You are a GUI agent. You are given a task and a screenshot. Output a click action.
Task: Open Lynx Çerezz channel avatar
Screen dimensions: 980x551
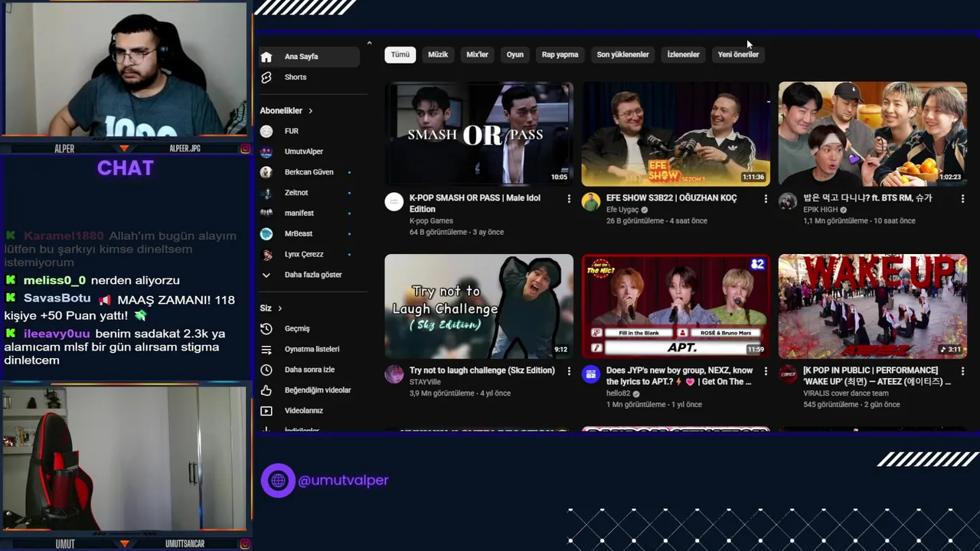[x=266, y=254]
